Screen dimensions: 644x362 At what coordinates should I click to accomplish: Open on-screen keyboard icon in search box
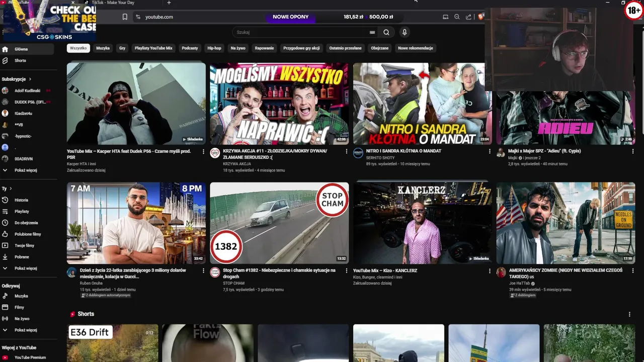click(x=372, y=32)
